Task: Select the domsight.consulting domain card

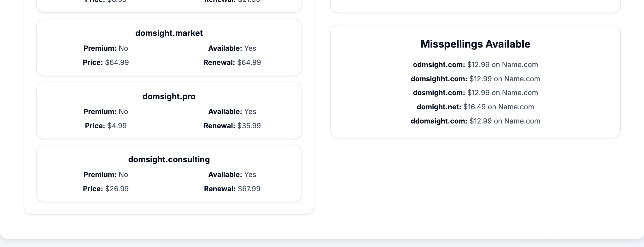Action: click(169, 173)
